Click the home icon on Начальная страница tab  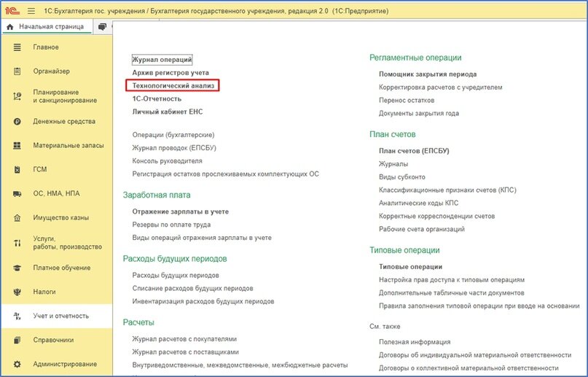coord(10,27)
